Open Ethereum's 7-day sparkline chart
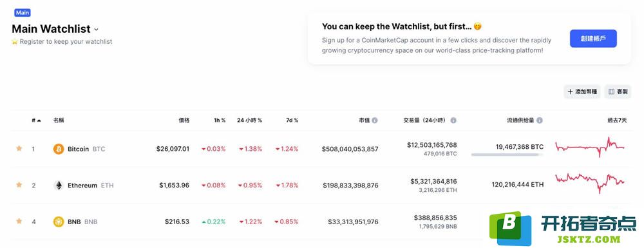The image size is (644, 248). (590, 183)
